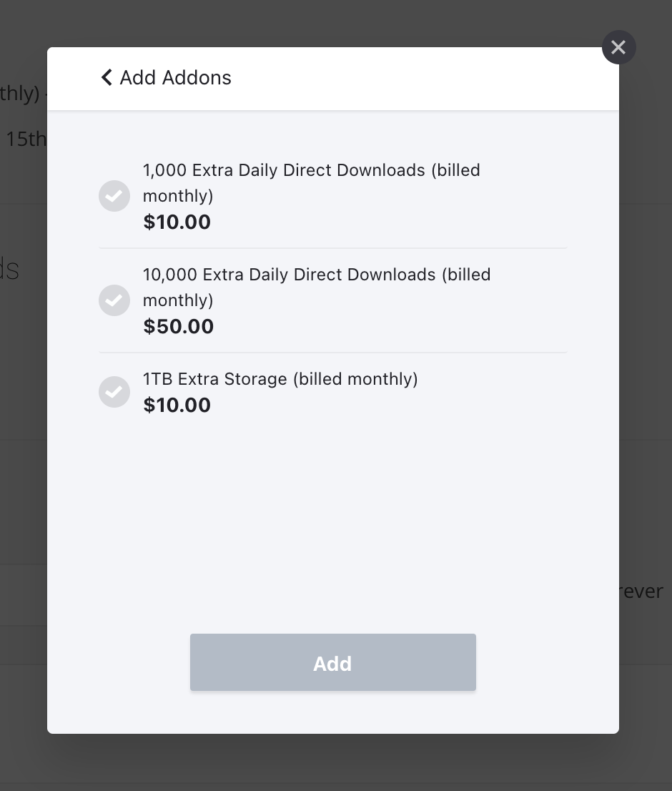
Task: Click the 1,000 Extra Daily Direct Downloads label
Action: (311, 182)
